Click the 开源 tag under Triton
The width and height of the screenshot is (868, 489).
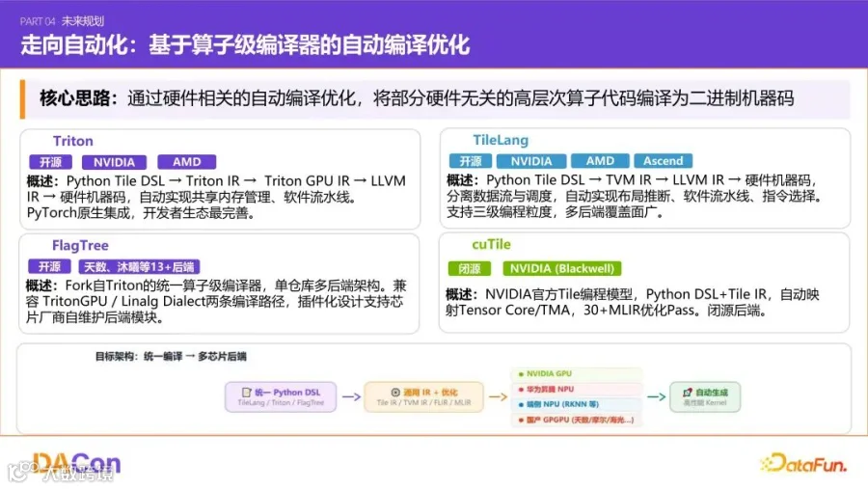[x=50, y=162]
